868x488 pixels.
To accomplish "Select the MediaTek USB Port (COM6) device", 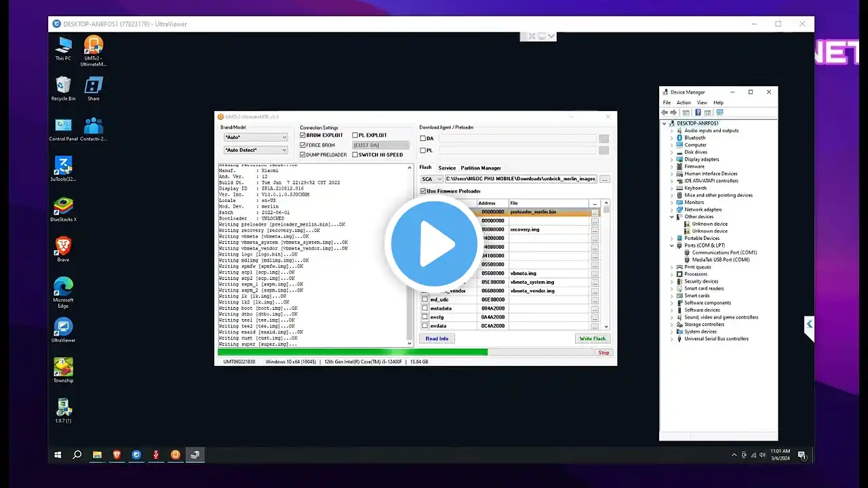I will point(721,260).
